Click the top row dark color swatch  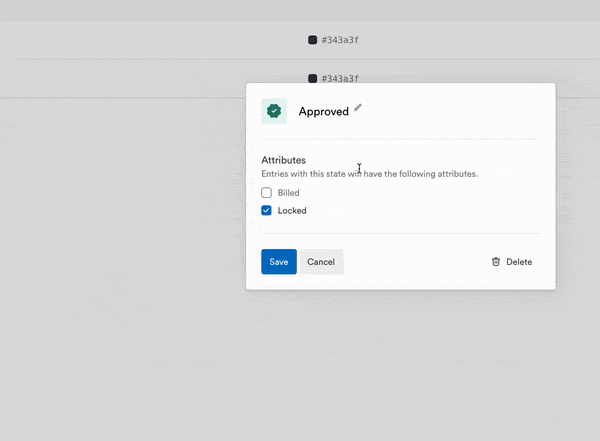(x=312, y=40)
